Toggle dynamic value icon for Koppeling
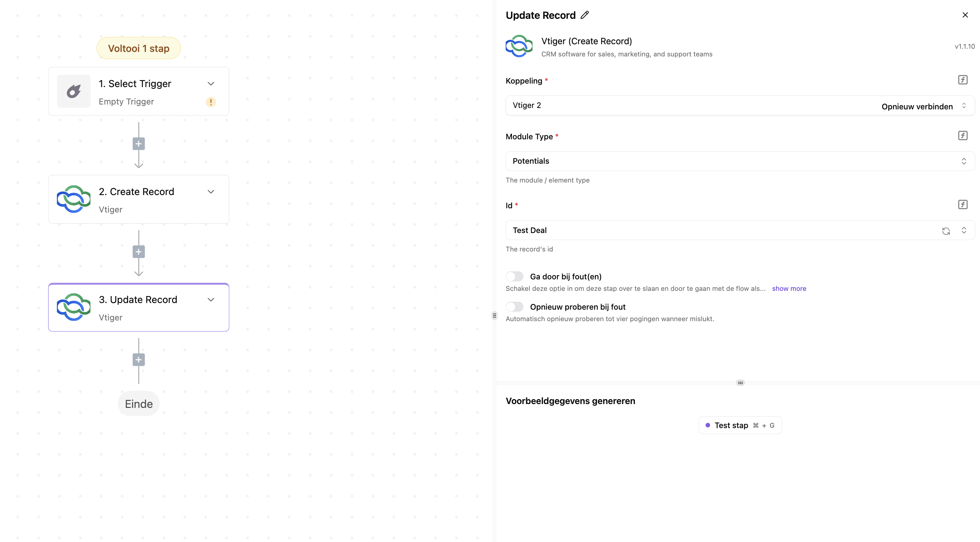The height and width of the screenshot is (542, 980). (x=963, y=80)
